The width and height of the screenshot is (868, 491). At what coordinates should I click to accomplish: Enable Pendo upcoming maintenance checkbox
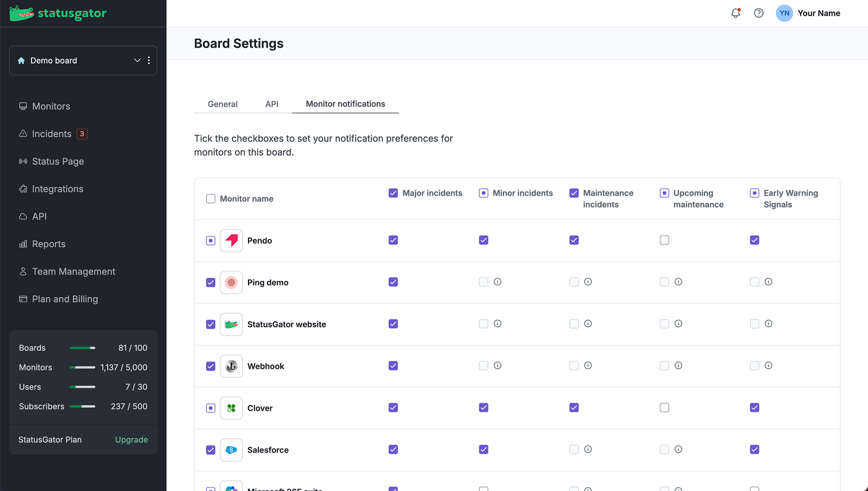tap(664, 240)
